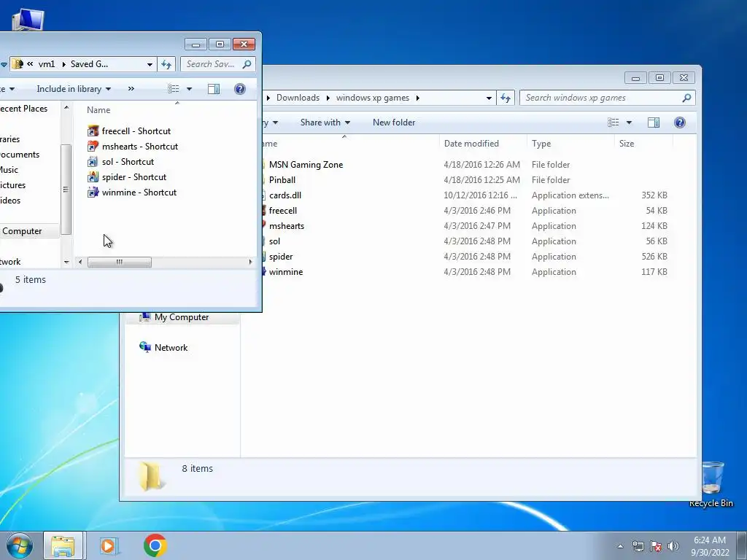This screenshot has height=560, width=747.
Task: Click the navigation pane vertical scrollbar thumb
Action: 66,190
